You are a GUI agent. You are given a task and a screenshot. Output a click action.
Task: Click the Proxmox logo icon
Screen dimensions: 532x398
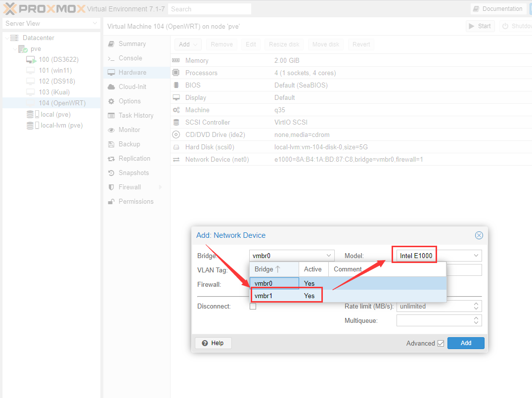10,9
